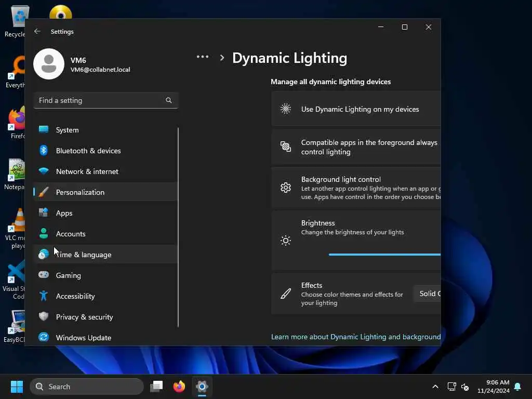The width and height of the screenshot is (532, 399).
Task: Click the Compatible apps in the foreground row
Action: pyautogui.click(x=356, y=147)
